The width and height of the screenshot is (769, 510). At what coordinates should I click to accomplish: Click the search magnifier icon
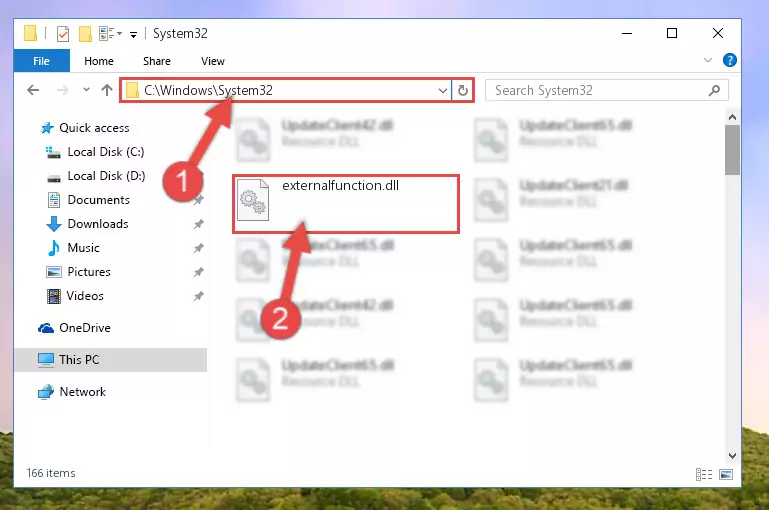[715, 90]
